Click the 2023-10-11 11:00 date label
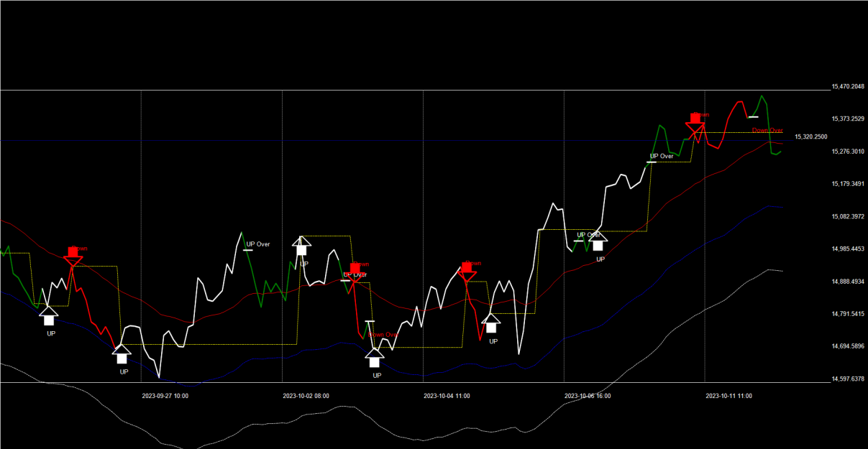Screen dimensions: 868x449 point(728,396)
